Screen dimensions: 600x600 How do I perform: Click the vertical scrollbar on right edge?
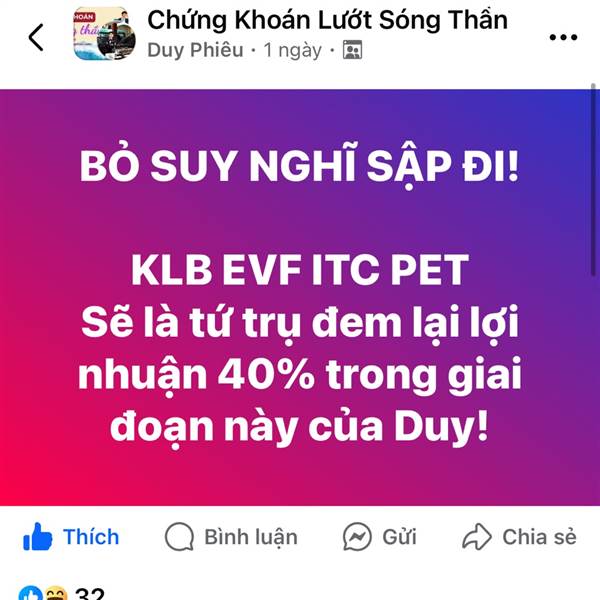point(593,179)
